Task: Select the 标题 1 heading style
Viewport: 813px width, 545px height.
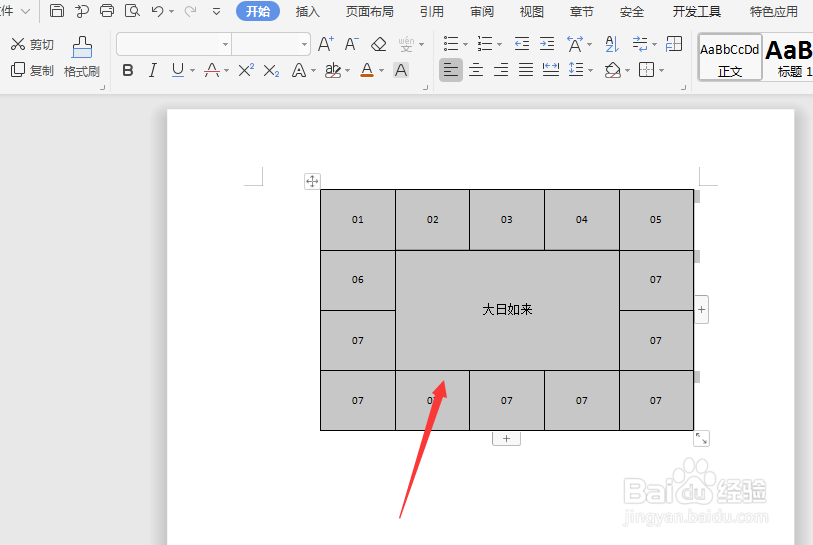Action: coord(789,57)
